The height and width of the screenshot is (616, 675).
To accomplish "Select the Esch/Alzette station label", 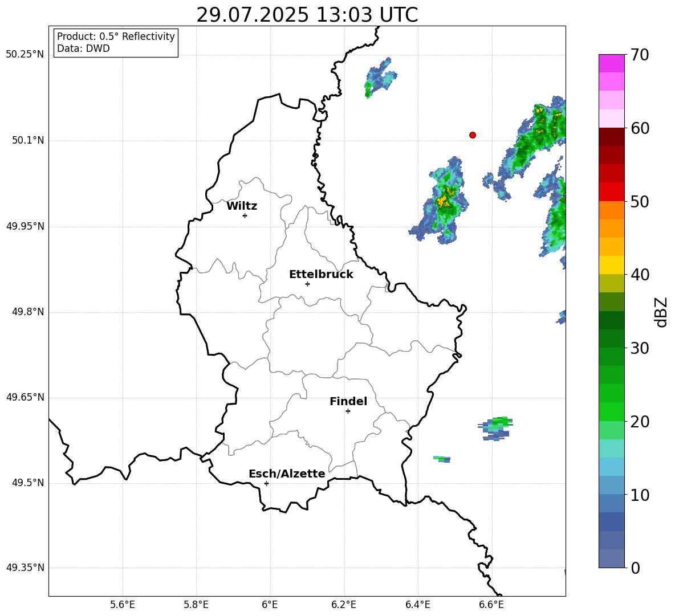I will 287,474.
